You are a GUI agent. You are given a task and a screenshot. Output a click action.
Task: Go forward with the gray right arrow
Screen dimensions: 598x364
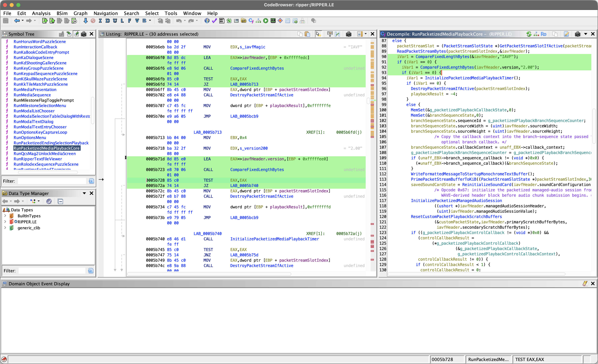tap(29, 21)
